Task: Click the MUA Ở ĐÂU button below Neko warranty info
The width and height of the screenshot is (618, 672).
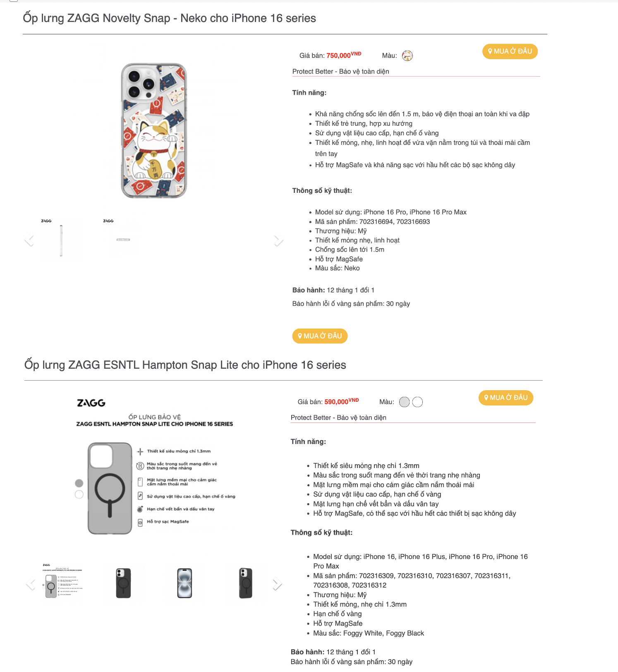Action: [320, 336]
